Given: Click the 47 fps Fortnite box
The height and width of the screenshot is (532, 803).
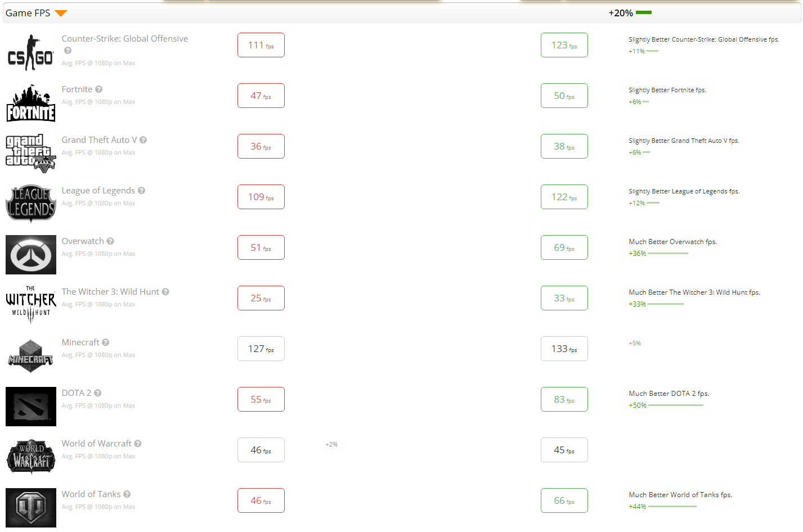Looking at the screenshot, I should [x=261, y=96].
